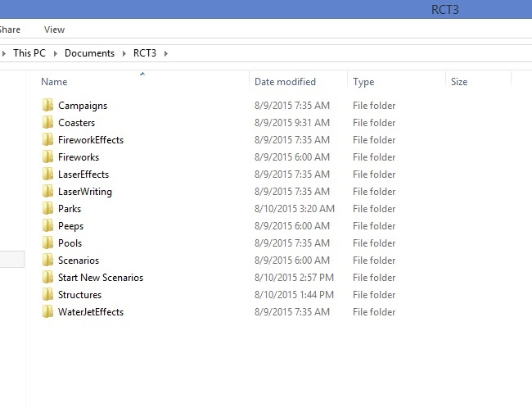
Task: Expand the chevron after This PC
Action: 56,53
